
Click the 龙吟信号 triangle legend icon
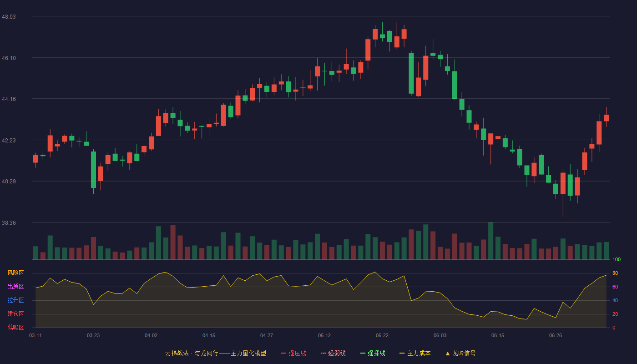448,353
